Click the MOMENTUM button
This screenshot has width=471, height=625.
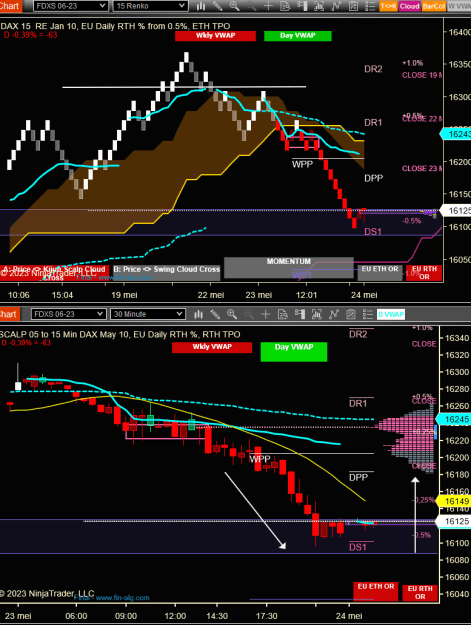288,267
